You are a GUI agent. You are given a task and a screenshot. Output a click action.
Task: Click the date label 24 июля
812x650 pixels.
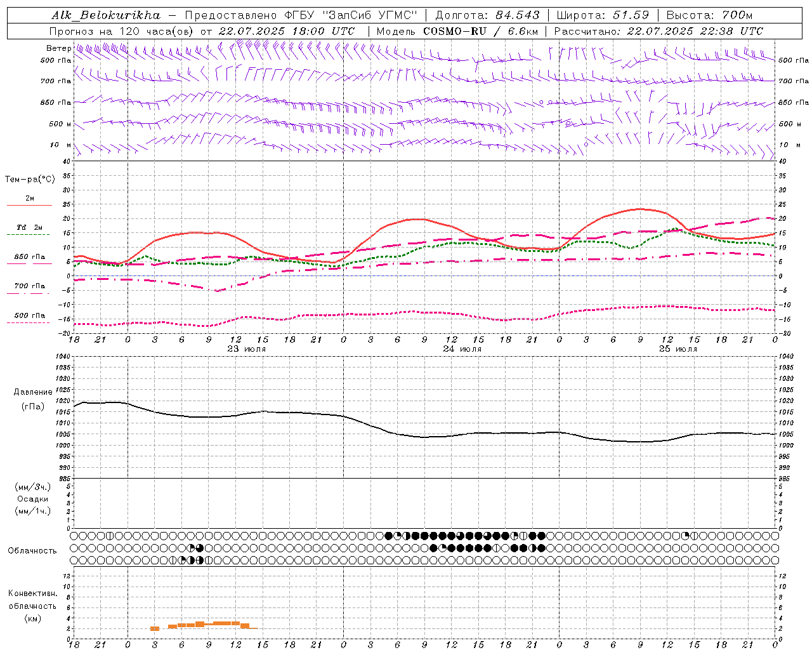point(462,349)
